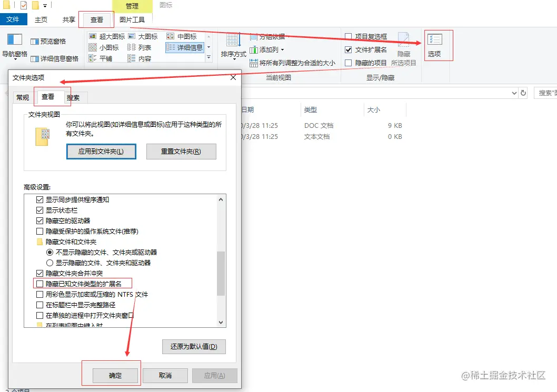
Task: Click the checkmark properties icon in title bar
Action: click(x=24, y=5)
